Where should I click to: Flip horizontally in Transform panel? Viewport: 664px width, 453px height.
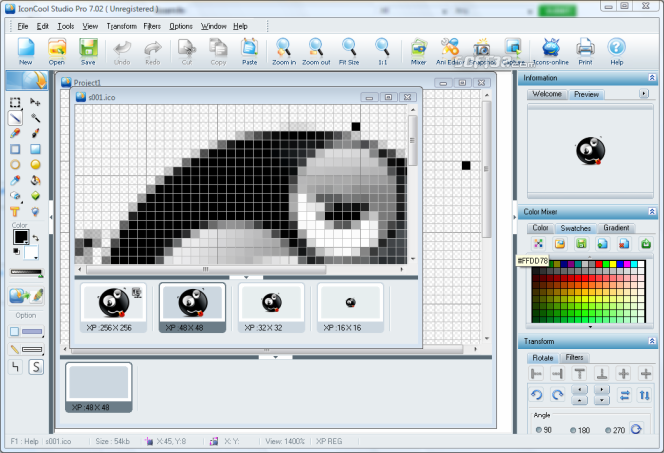625,395
